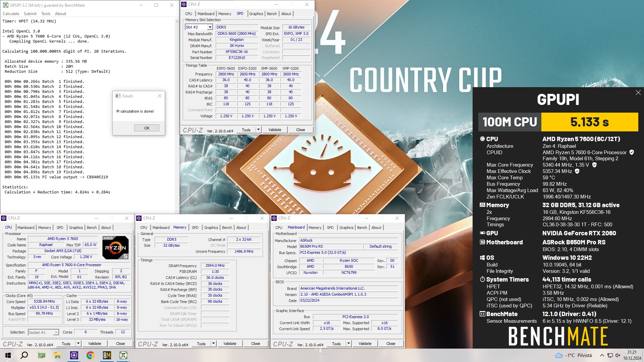Click the 5.133 s score box

click(590, 122)
